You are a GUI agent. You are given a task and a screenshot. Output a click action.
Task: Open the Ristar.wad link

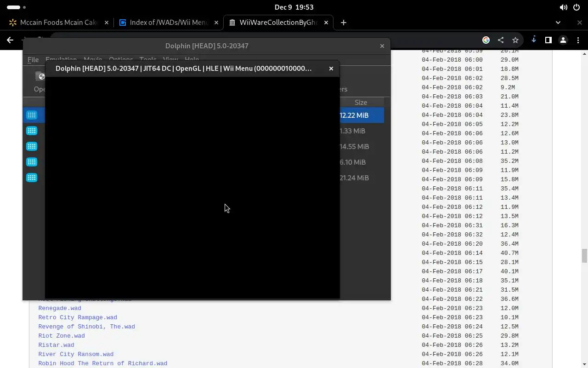click(x=56, y=345)
